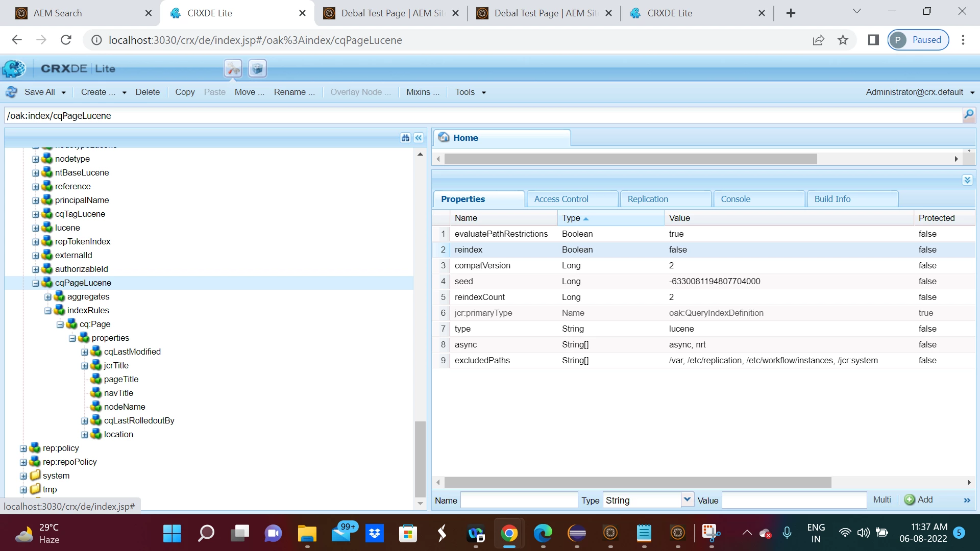Image resolution: width=980 pixels, height=551 pixels.
Task: Bookmark this page with the star icon
Action: pos(843,40)
